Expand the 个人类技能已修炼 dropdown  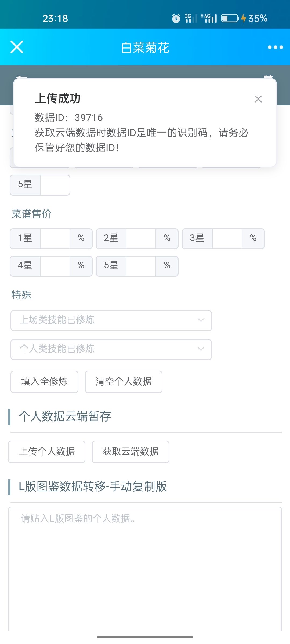(x=111, y=349)
